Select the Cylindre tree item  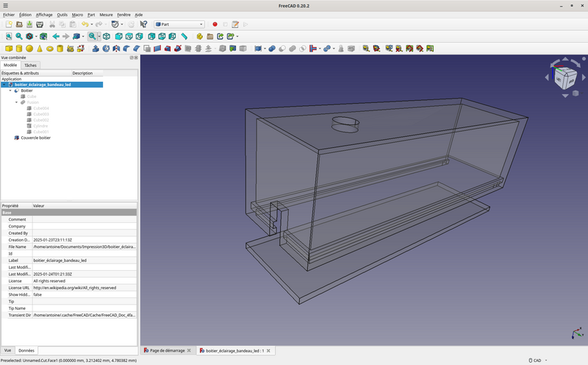pos(40,126)
